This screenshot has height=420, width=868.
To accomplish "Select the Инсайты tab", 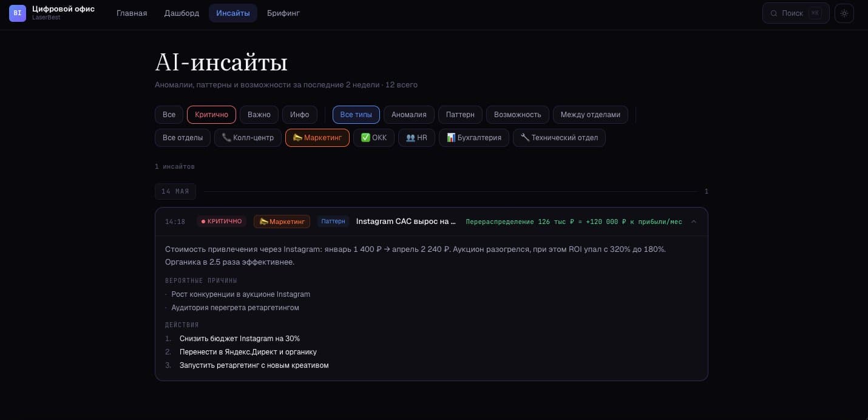I will click(233, 13).
